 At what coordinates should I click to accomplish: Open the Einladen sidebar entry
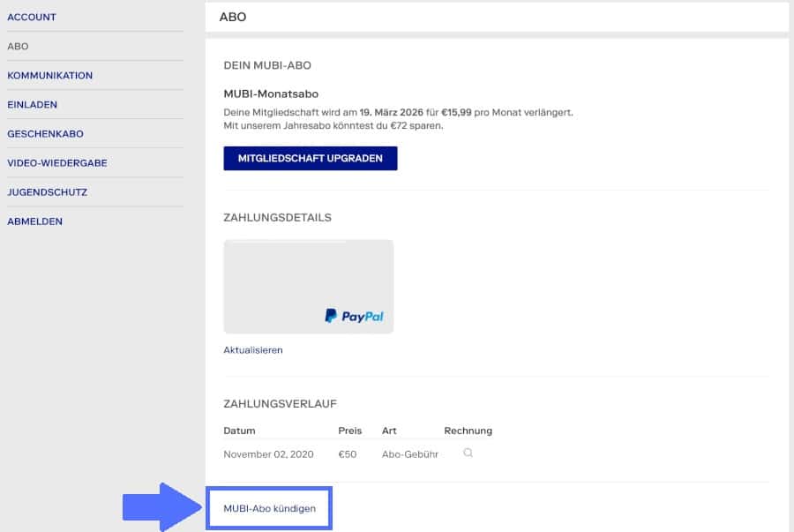(x=32, y=104)
